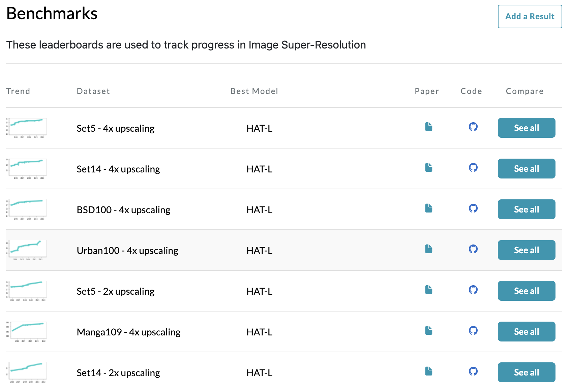See all results for Set5 4x upscaling
The width and height of the screenshot is (571, 392).
[526, 128]
